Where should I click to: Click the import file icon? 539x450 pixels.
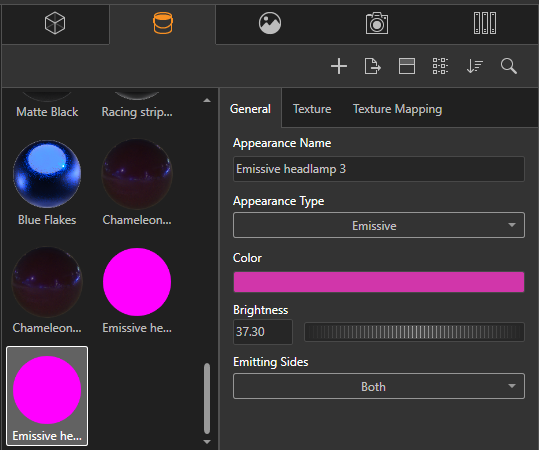pos(373,66)
